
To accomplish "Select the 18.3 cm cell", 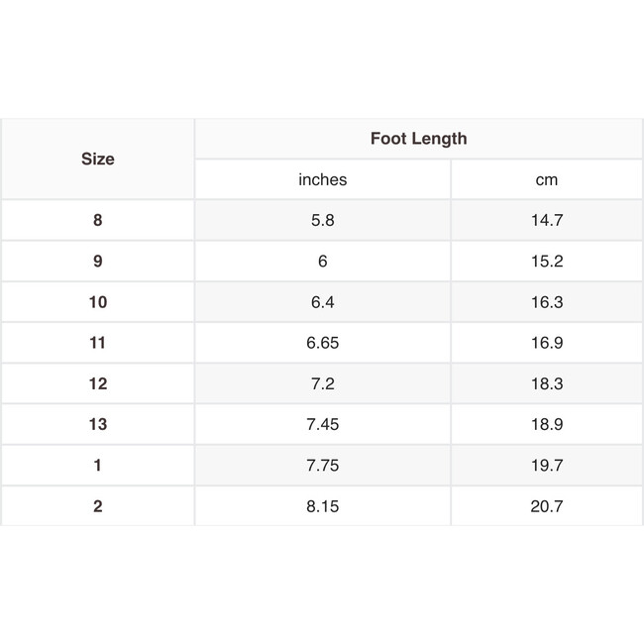I will click(x=546, y=383).
